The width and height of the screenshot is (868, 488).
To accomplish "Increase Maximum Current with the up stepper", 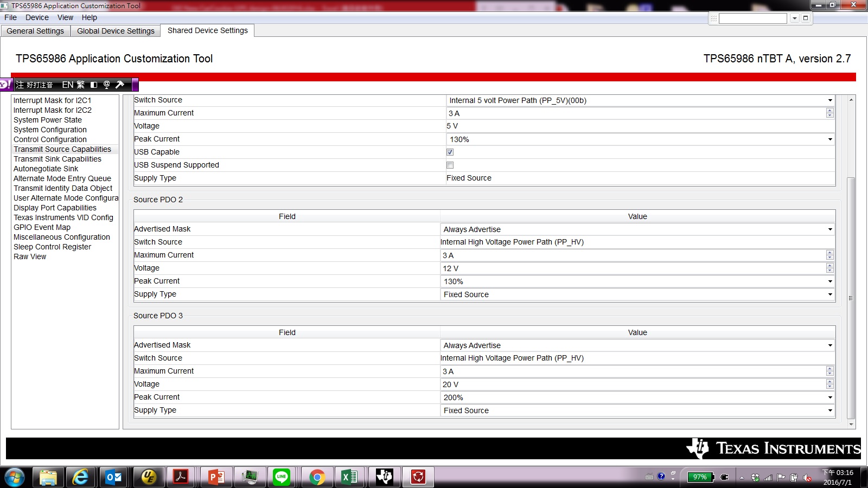I will click(x=829, y=111).
